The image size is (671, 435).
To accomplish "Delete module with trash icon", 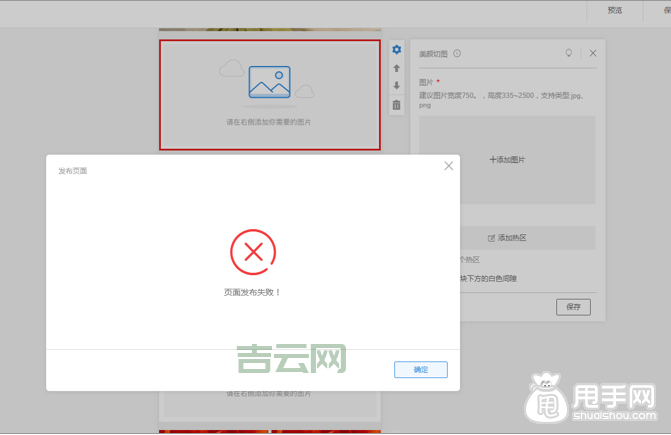I will [397, 105].
